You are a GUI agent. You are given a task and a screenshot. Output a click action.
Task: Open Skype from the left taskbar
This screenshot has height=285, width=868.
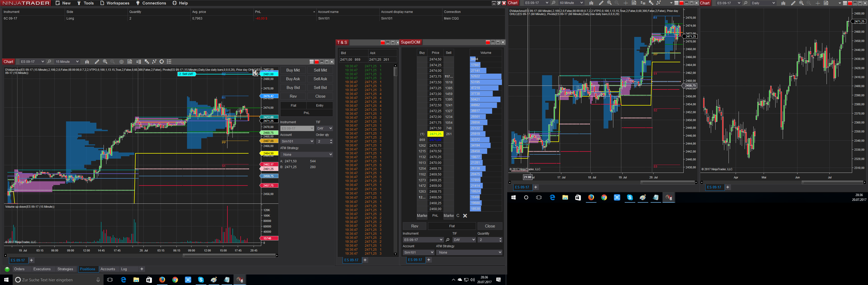[x=201, y=280]
